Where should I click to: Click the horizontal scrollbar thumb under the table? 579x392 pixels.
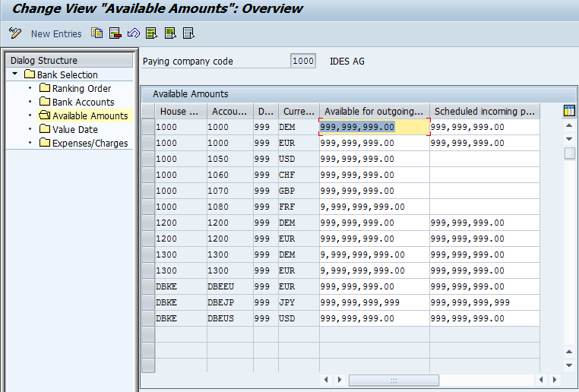pos(394,379)
